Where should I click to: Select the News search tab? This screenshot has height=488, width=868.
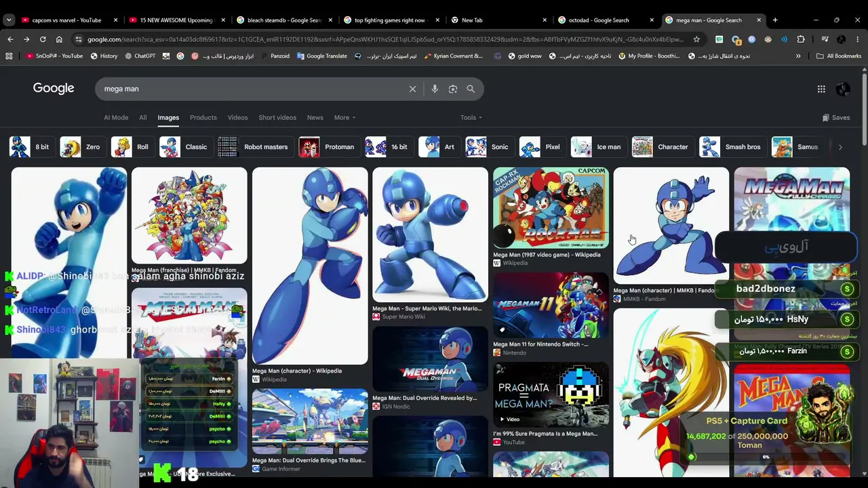coord(315,118)
